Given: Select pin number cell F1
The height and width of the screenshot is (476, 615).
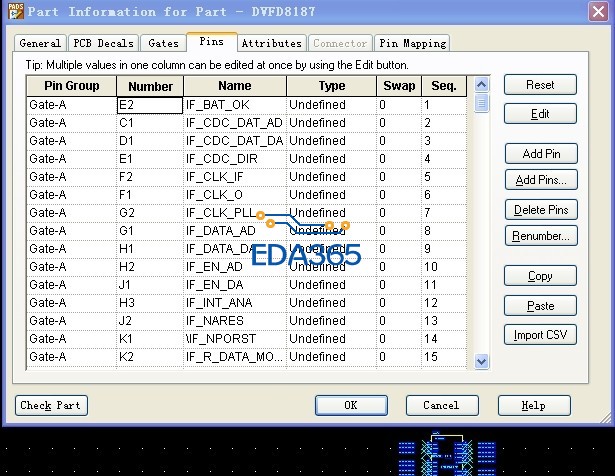Looking at the screenshot, I should point(150,195).
